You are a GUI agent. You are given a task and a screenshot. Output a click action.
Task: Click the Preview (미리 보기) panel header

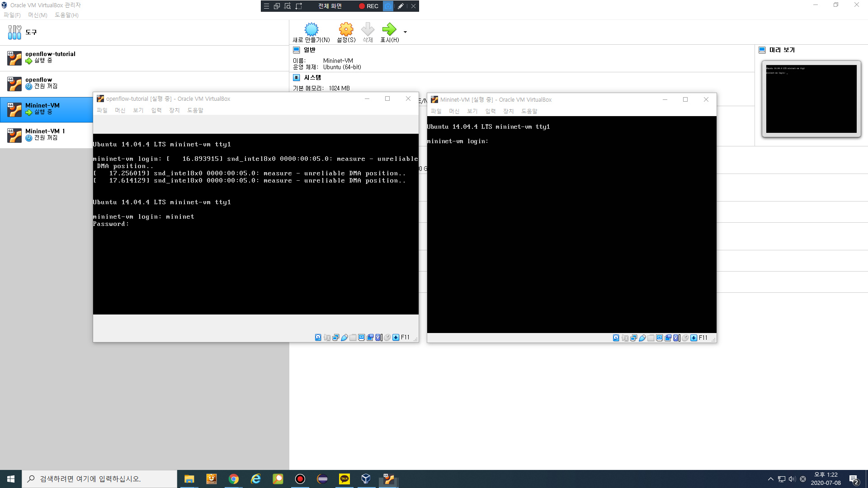[x=782, y=50]
